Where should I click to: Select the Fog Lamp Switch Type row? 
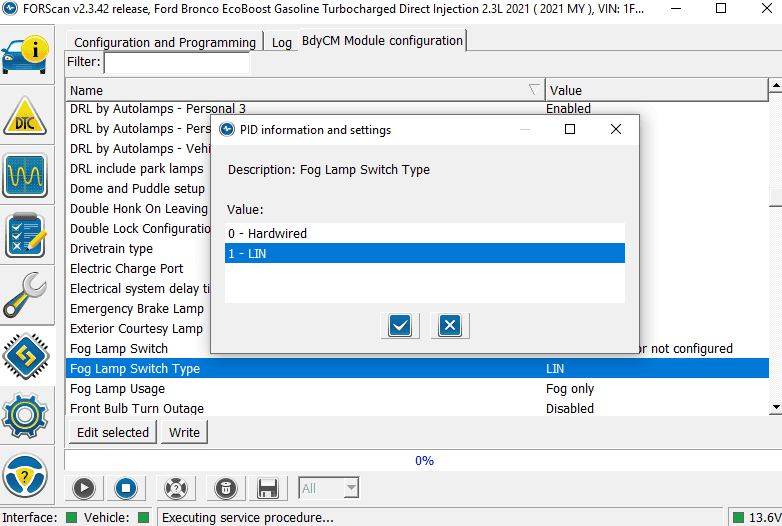[x=417, y=368]
